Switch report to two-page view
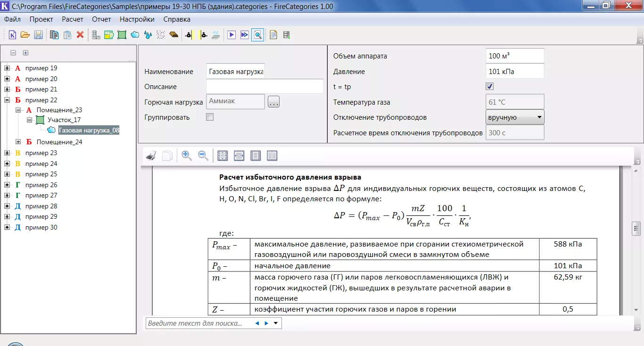644x346 pixels. pyautogui.click(x=272, y=156)
